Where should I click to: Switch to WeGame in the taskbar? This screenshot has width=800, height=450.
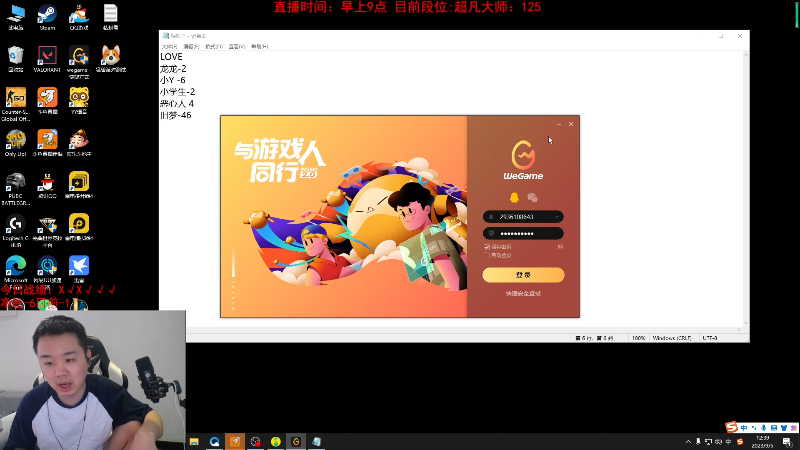296,441
